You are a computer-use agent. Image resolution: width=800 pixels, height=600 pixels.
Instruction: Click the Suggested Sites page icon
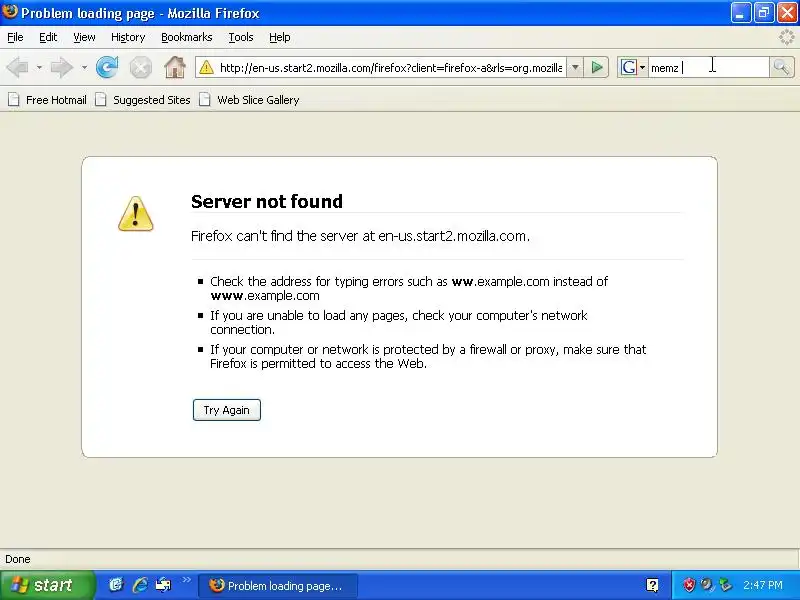pyautogui.click(x=101, y=99)
